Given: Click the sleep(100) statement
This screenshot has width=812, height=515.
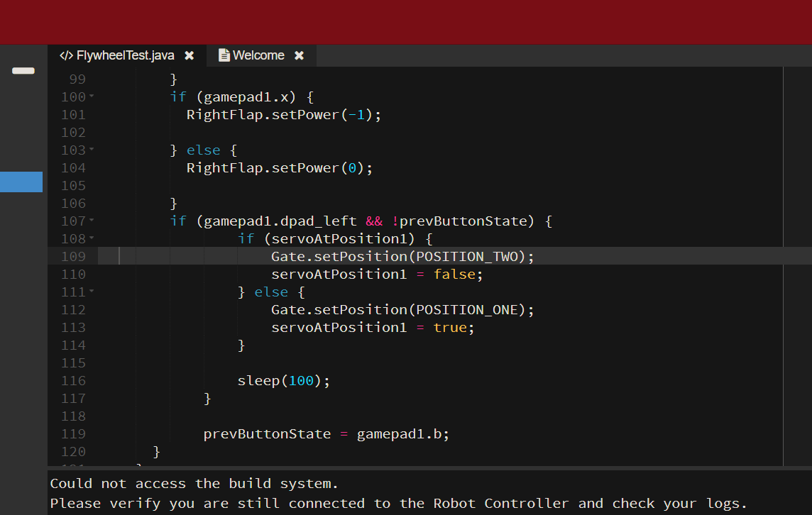Looking at the screenshot, I should coord(284,380).
